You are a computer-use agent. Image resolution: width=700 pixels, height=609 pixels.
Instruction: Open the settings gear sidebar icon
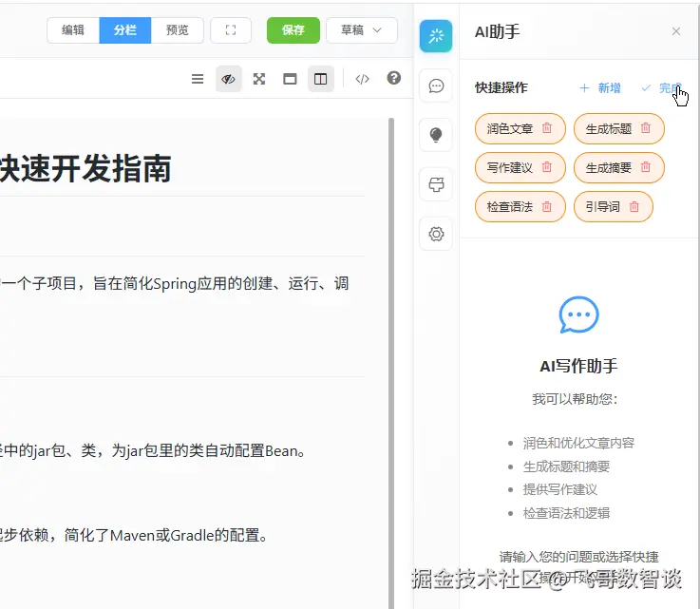(x=436, y=234)
